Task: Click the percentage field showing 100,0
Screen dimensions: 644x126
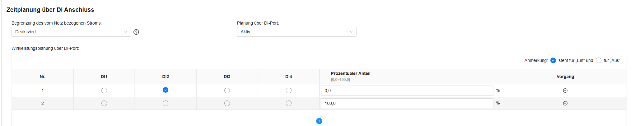Action: tap(407, 103)
